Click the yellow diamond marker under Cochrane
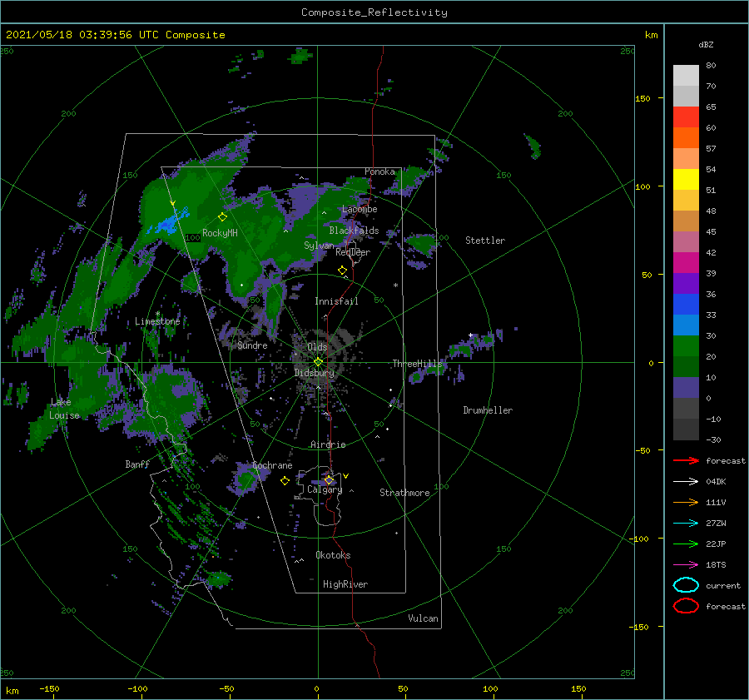Image resolution: width=749 pixels, height=700 pixels. pos(285,481)
